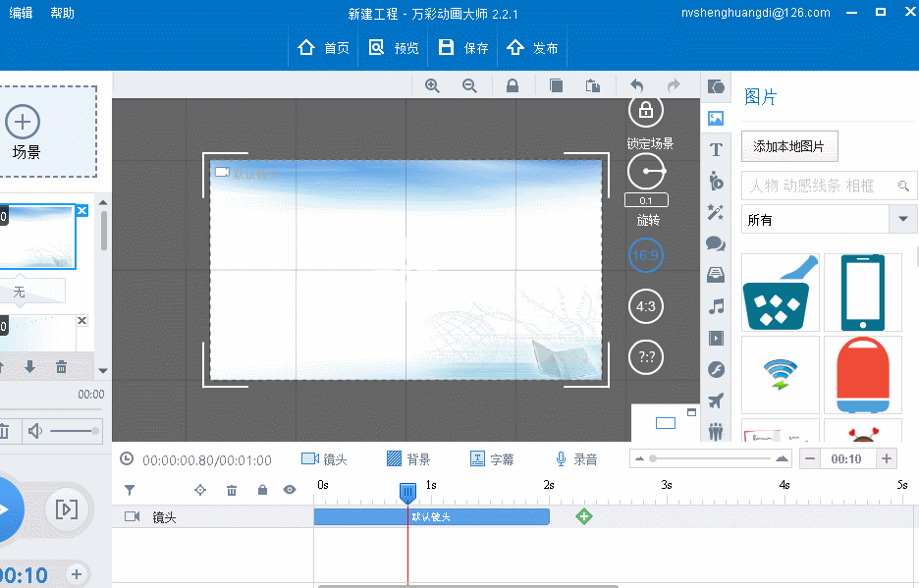Viewport: 919px width, 588px height.
Task: Click 背景 background timeline button
Action: tap(408, 459)
